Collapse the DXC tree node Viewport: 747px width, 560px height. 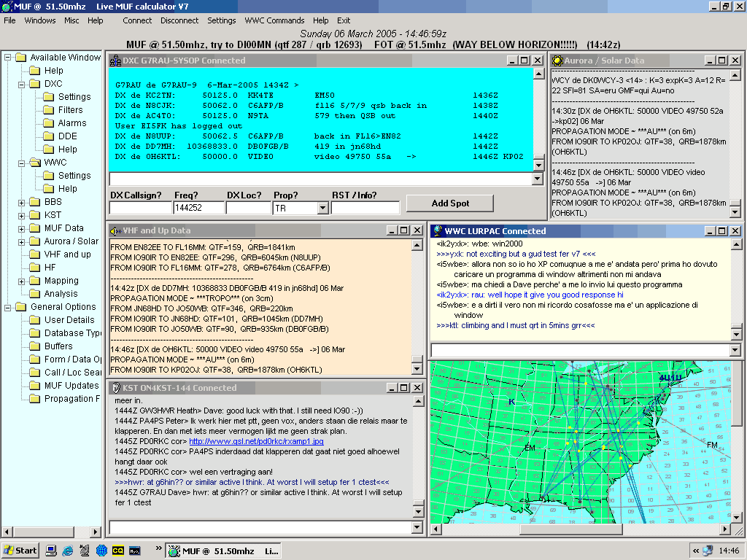click(x=22, y=84)
